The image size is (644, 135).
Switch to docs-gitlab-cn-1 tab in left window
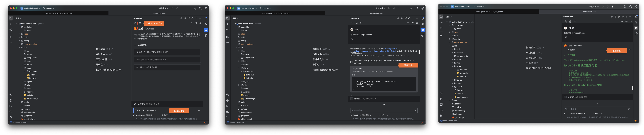click(x=59, y=13)
